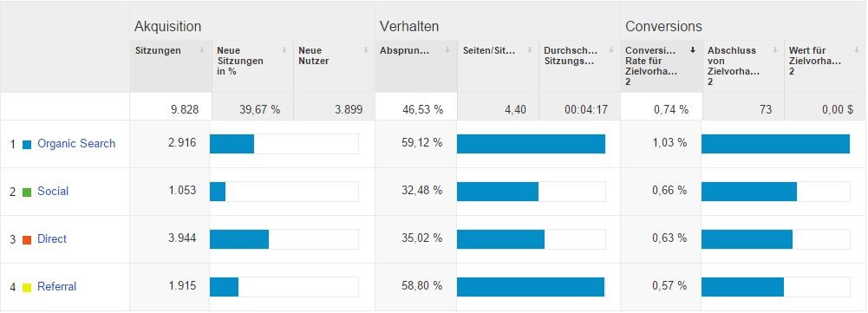Open the Organic Search channel link
Viewport: 868px width, 313px height.
click(76, 143)
